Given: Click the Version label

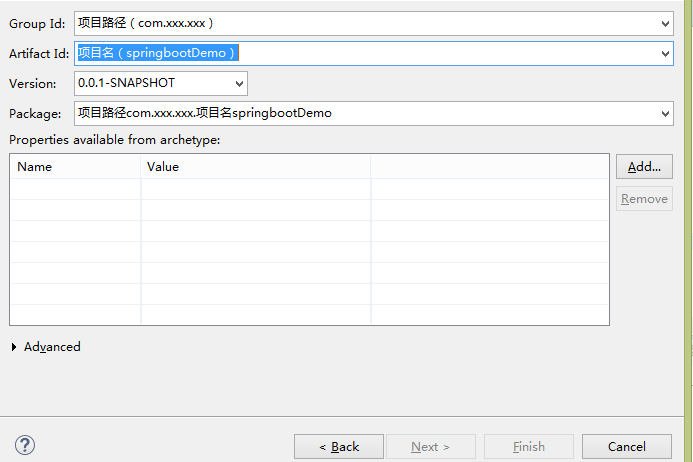Looking at the screenshot, I should coord(33,84).
